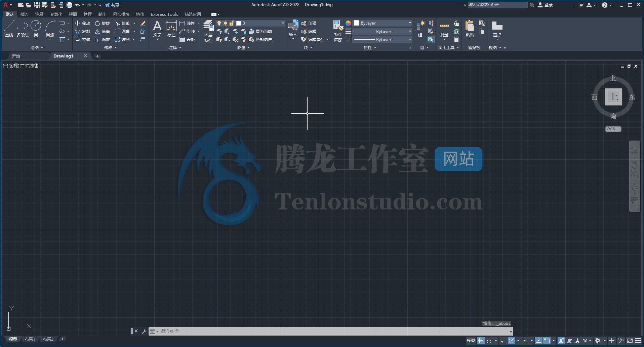The height and width of the screenshot is (347, 644).
Task: Switch to 布局2 layout tab
Action: tap(48, 339)
